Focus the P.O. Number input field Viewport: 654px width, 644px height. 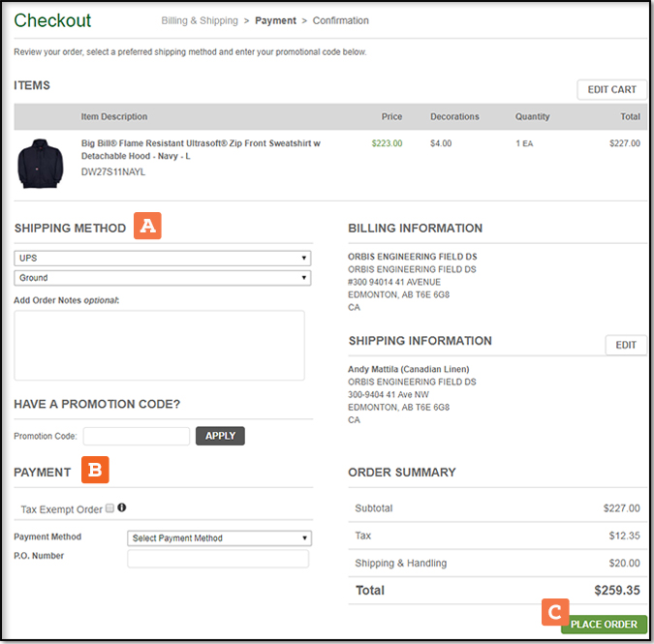[218, 559]
